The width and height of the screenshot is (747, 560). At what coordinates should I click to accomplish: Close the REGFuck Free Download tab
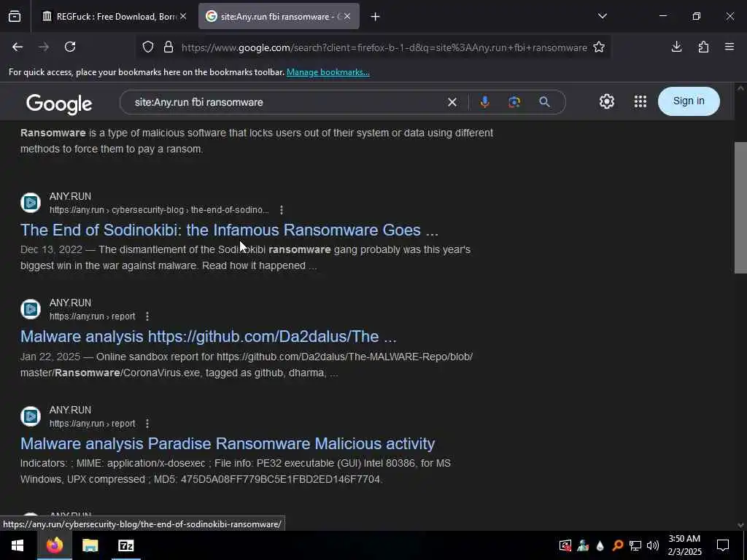pyautogui.click(x=183, y=17)
